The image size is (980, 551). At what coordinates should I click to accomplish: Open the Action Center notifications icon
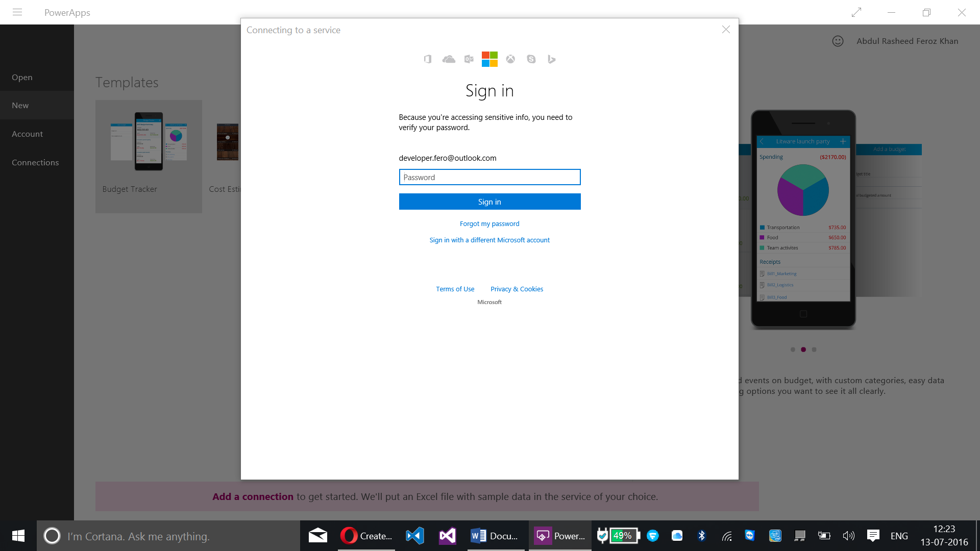[873, 536]
